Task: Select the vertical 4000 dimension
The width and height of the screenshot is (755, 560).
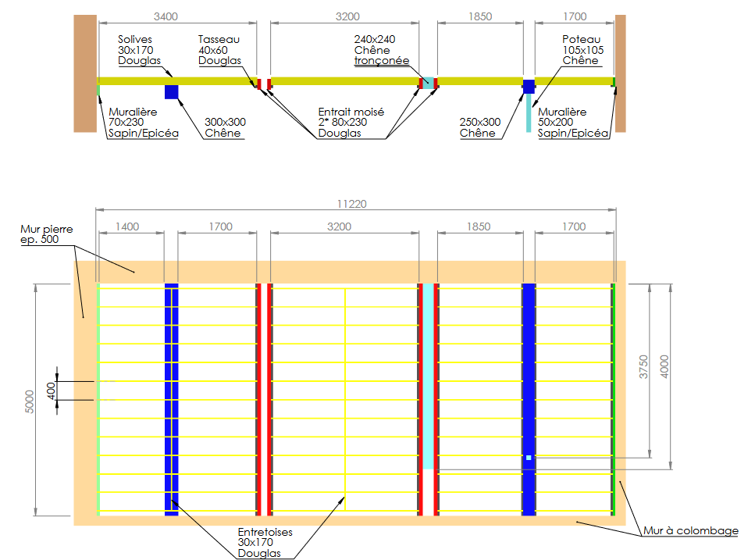Action: tap(664, 367)
